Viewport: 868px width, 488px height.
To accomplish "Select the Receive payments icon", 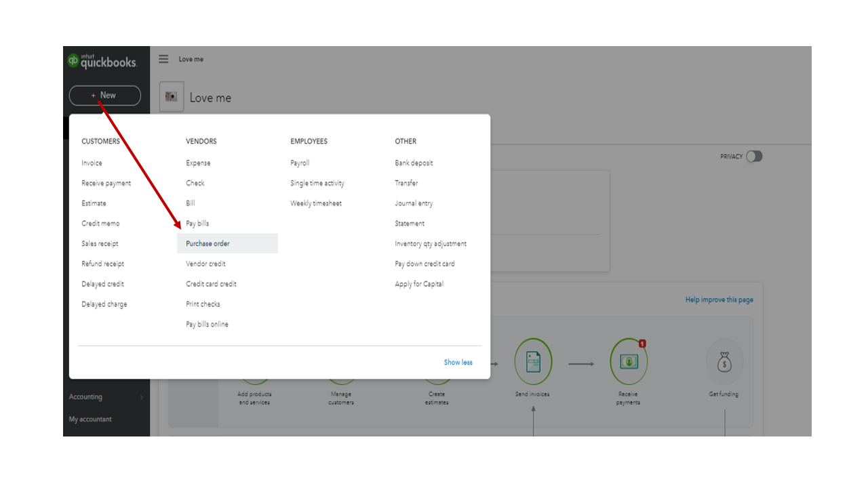I will click(628, 361).
